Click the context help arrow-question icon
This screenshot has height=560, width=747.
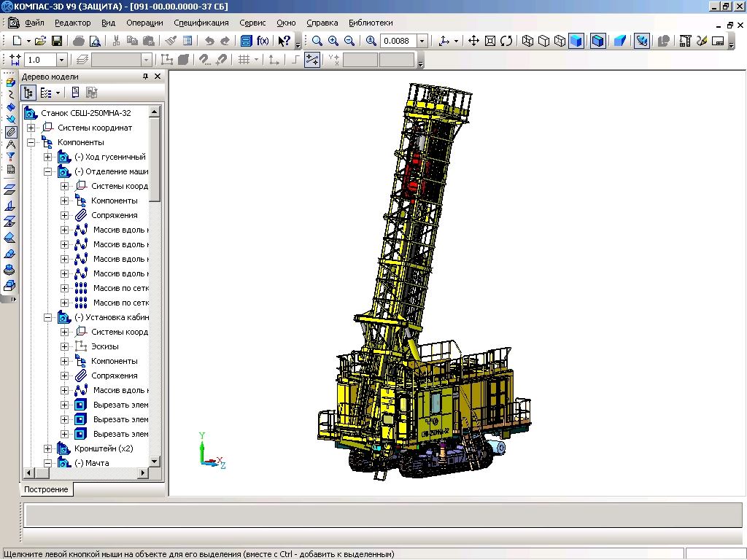284,41
